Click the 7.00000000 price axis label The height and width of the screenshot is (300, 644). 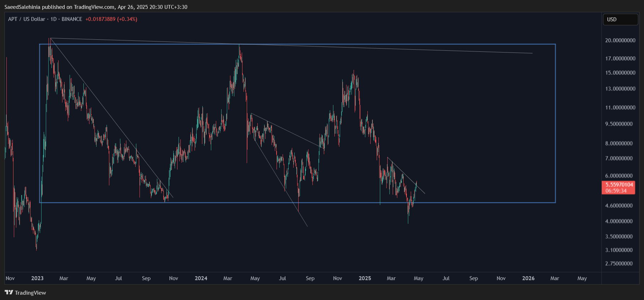click(x=619, y=158)
